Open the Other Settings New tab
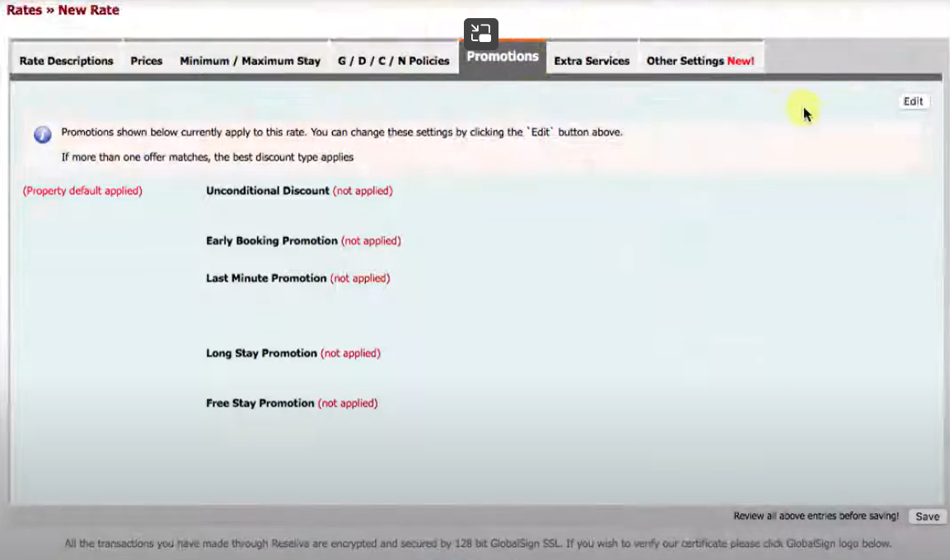The image size is (950, 560). point(700,61)
